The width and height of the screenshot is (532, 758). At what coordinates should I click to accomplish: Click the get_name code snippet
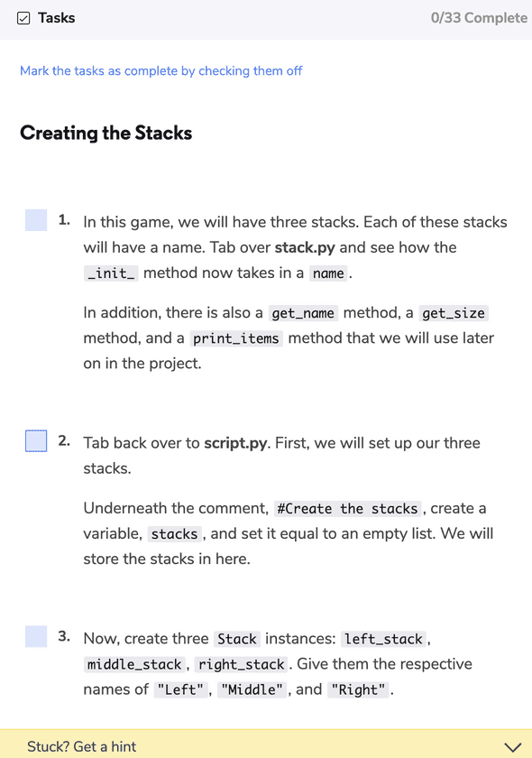[x=303, y=313]
